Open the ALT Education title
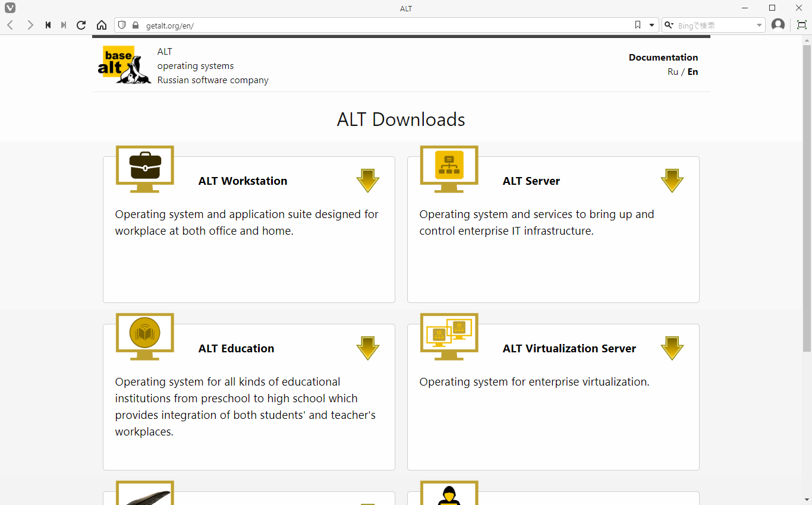 pyautogui.click(x=237, y=349)
